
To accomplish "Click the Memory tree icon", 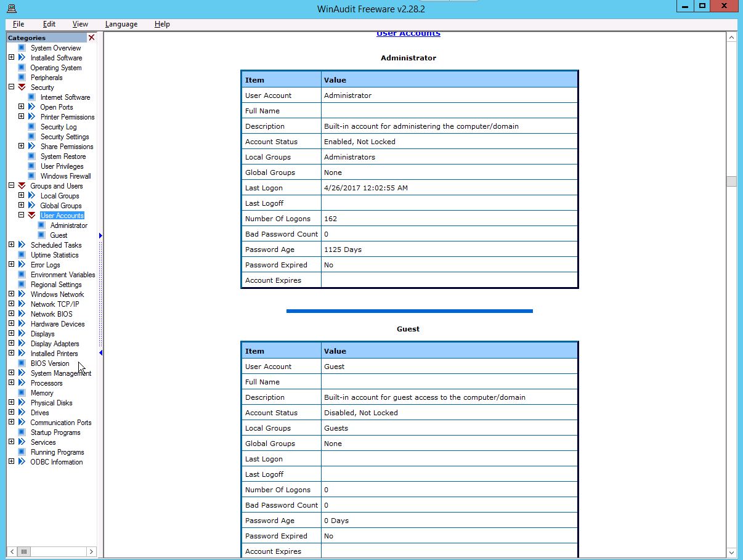I will click(22, 393).
